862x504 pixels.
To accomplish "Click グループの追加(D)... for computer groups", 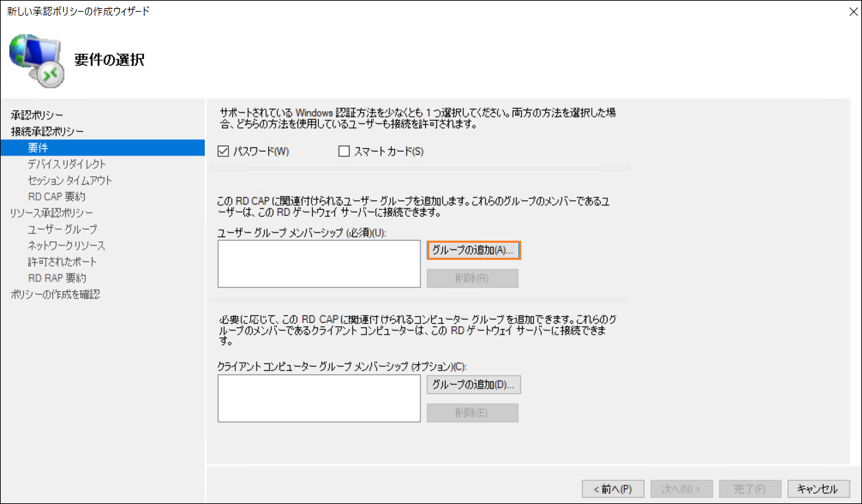I will tap(473, 385).
